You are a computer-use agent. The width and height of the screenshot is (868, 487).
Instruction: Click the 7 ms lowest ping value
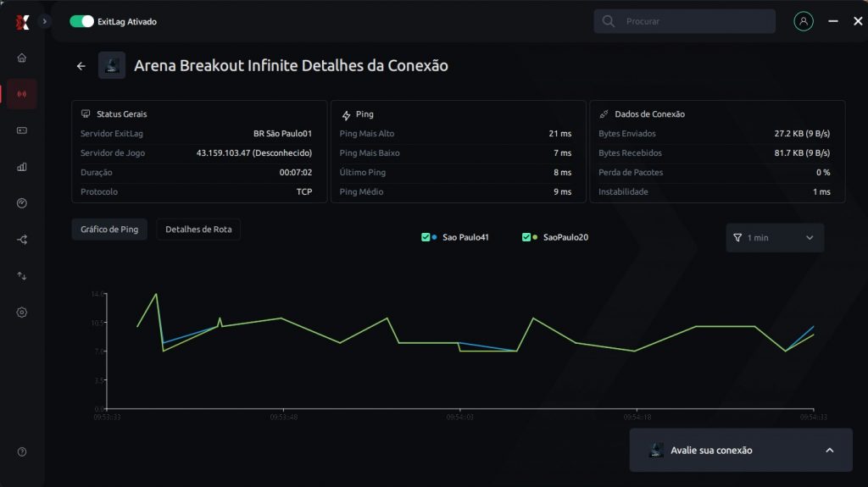pos(563,152)
